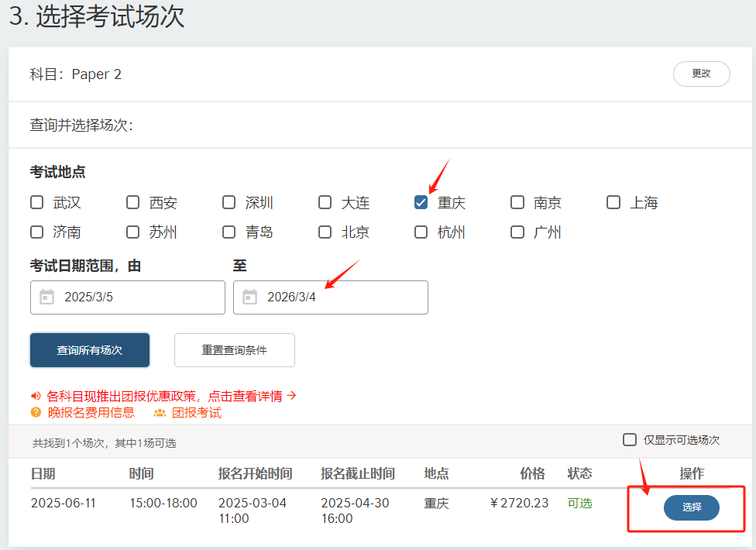The width and height of the screenshot is (756, 550).
Task: Check the 武汉 exam location checkbox
Action: [x=36, y=202]
